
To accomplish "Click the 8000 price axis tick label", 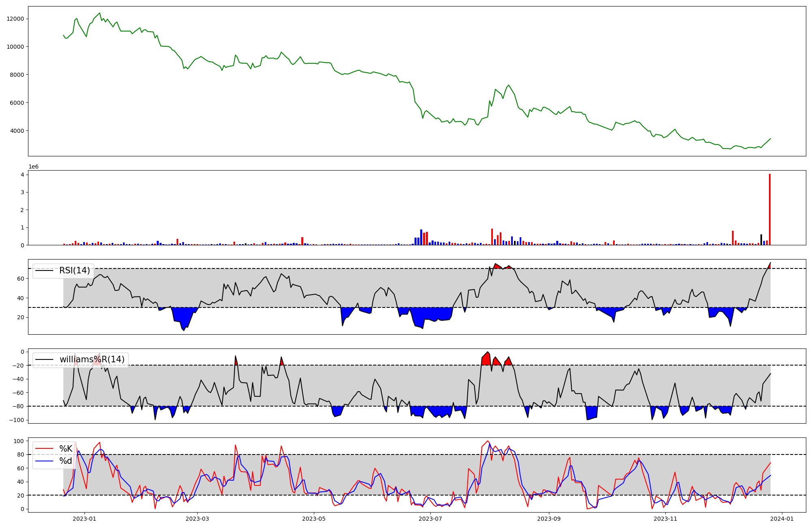I will tap(17, 75).
